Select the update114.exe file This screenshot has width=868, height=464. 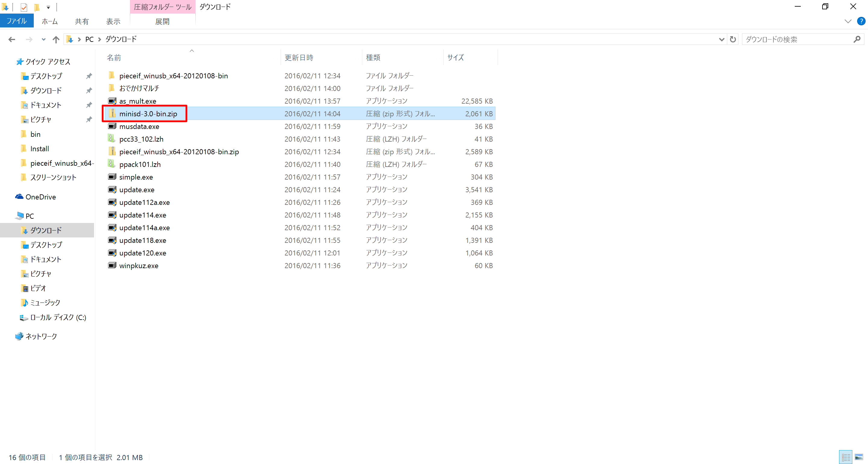143,215
